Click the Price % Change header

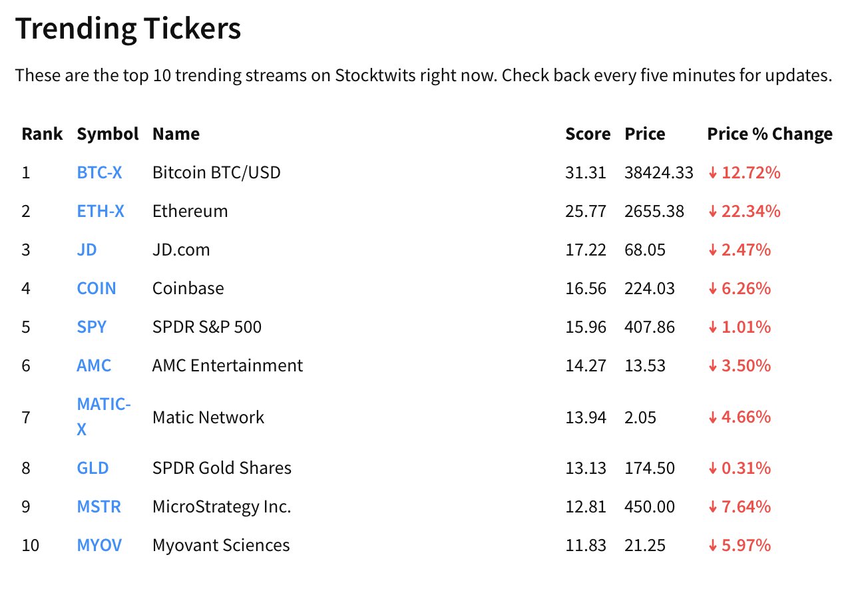(x=769, y=134)
